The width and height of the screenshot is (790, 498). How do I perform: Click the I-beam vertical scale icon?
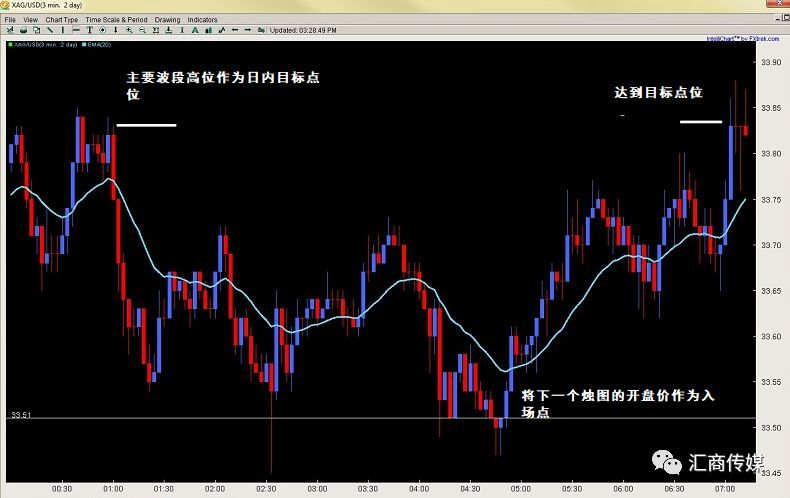(182, 30)
